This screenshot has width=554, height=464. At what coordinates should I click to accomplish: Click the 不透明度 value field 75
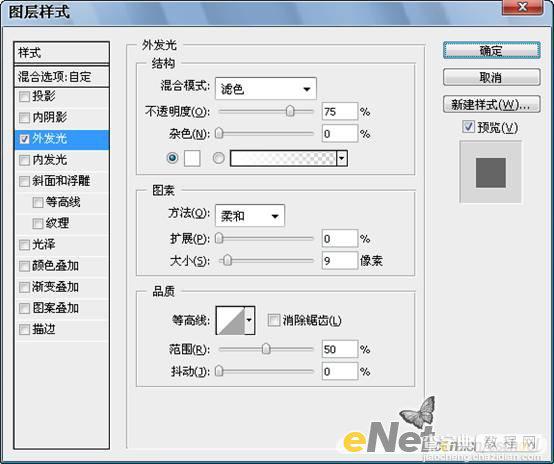pyautogui.click(x=340, y=112)
